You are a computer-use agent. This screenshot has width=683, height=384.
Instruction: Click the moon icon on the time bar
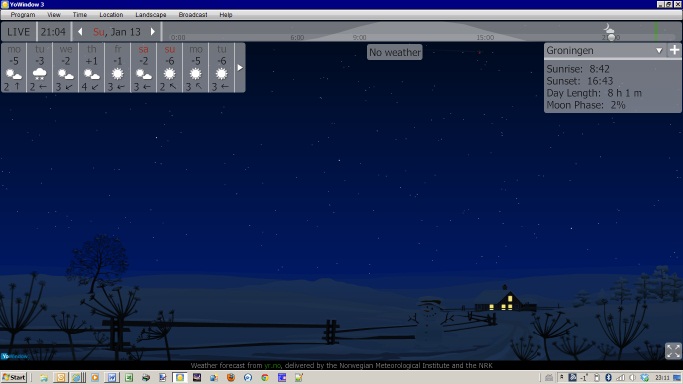pos(609,29)
